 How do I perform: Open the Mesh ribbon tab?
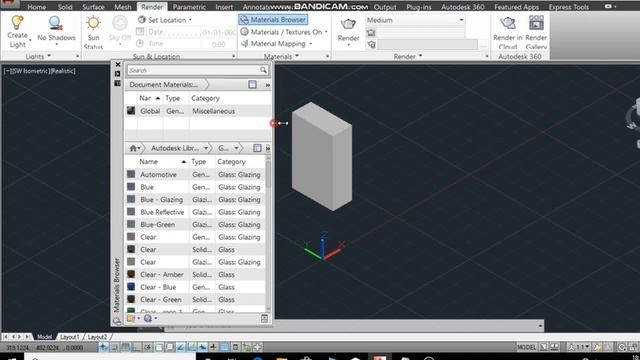click(122, 7)
